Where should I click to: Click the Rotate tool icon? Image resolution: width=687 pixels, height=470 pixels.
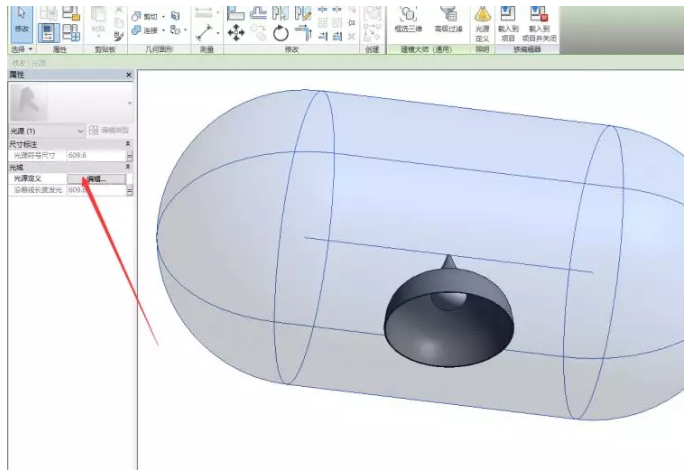281,32
